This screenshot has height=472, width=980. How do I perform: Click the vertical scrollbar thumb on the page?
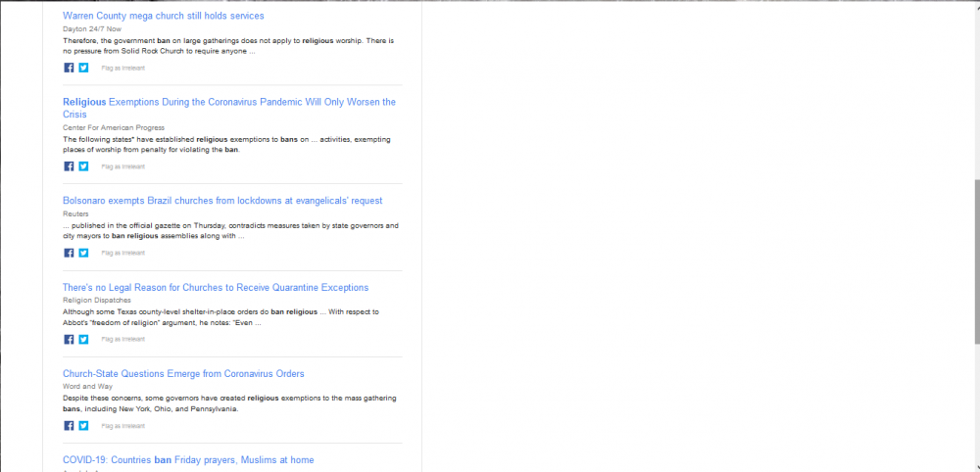(x=977, y=261)
